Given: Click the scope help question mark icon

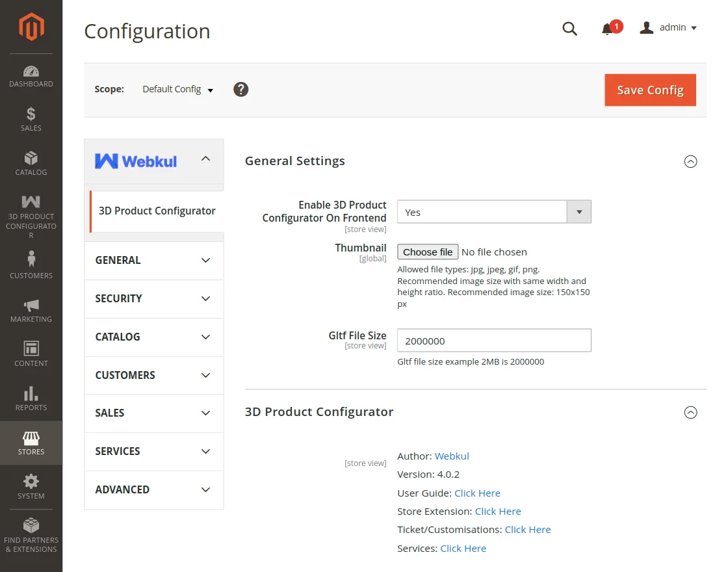Looking at the screenshot, I should (x=240, y=89).
